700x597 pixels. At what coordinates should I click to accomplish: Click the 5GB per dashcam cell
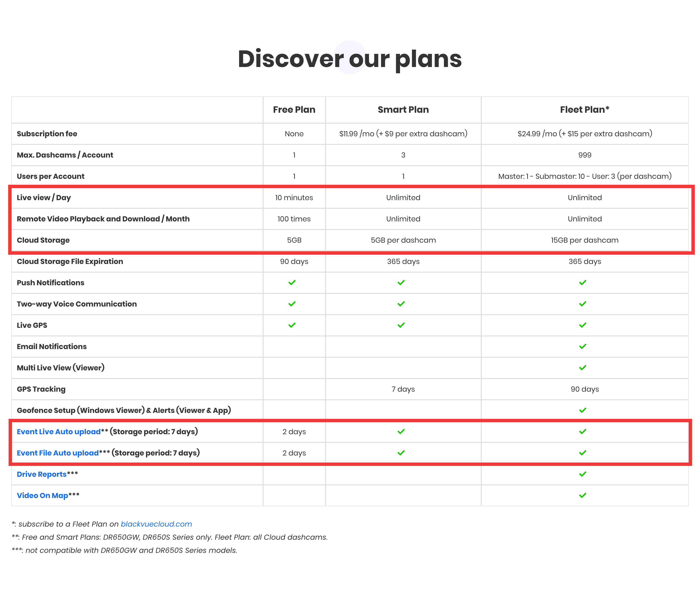pyautogui.click(x=403, y=240)
